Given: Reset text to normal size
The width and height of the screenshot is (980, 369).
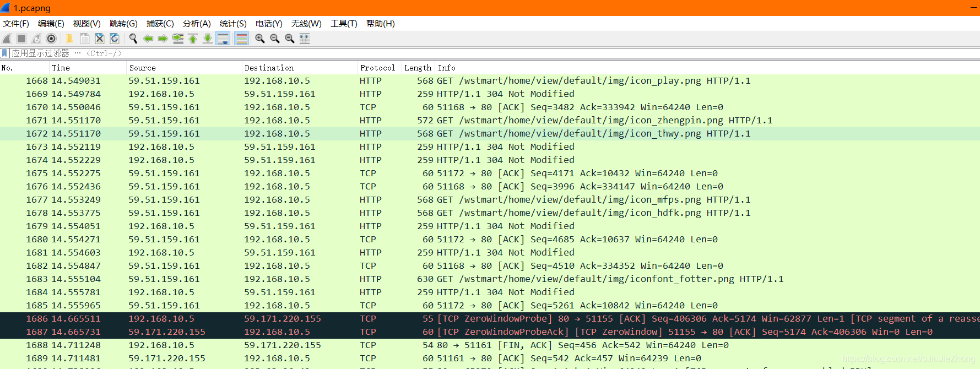Looking at the screenshot, I should tap(289, 39).
